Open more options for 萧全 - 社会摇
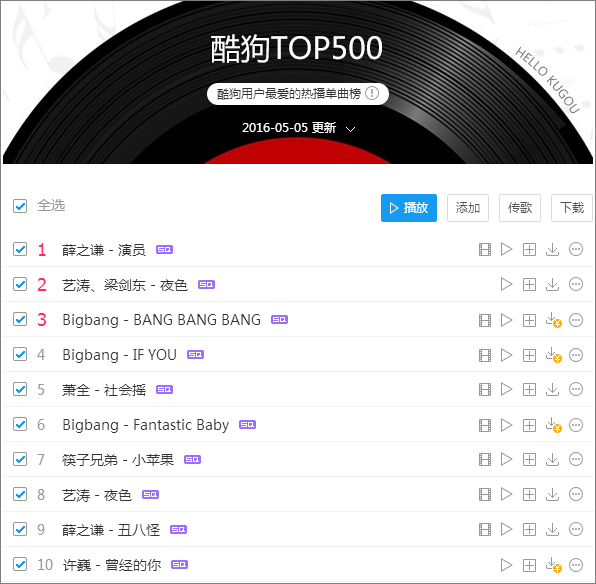 point(576,389)
